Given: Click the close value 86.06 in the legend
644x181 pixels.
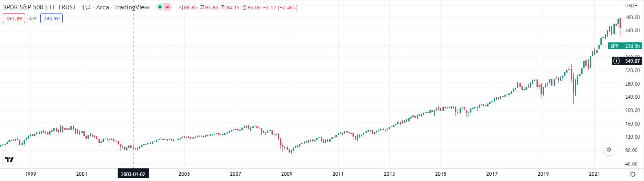Looking at the screenshot, I should coord(254,8).
